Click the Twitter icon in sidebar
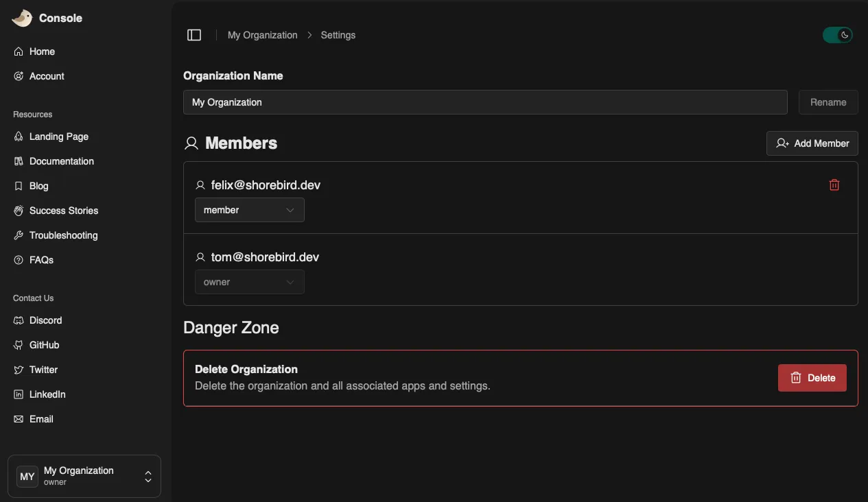This screenshot has height=502, width=868. pos(19,370)
